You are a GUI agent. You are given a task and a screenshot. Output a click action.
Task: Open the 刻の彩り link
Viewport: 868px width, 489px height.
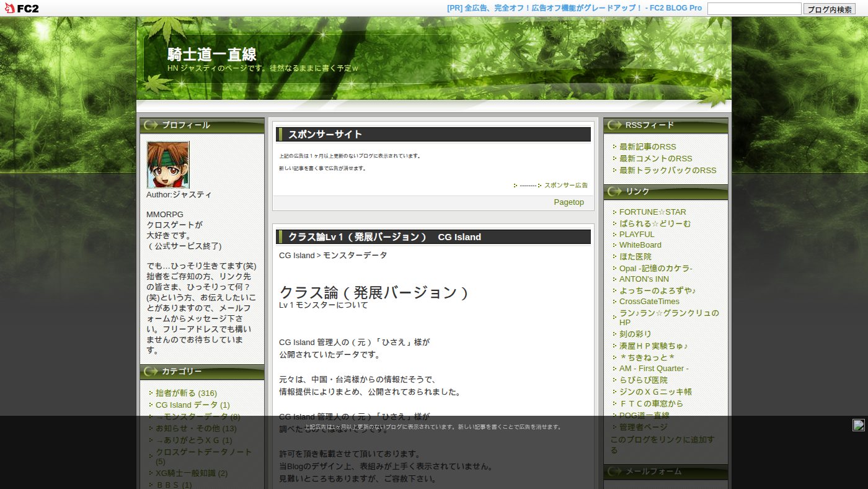tap(635, 334)
